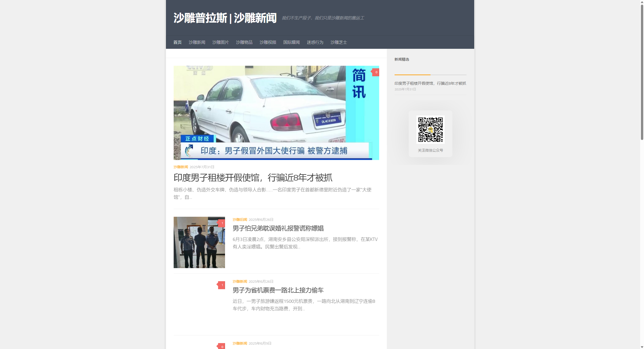Open the featured CCTV white car image
Screen dimensions: 644x349
point(276,113)
